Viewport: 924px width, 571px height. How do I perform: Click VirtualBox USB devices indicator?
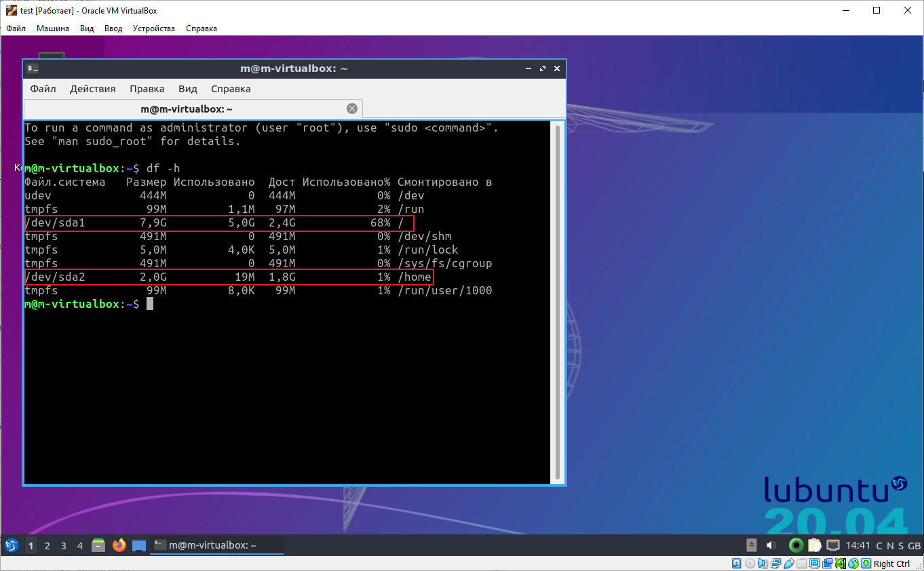[788, 564]
